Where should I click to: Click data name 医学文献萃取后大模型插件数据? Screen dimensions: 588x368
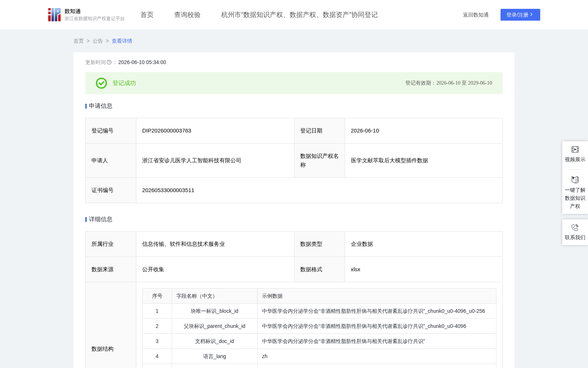point(390,160)
